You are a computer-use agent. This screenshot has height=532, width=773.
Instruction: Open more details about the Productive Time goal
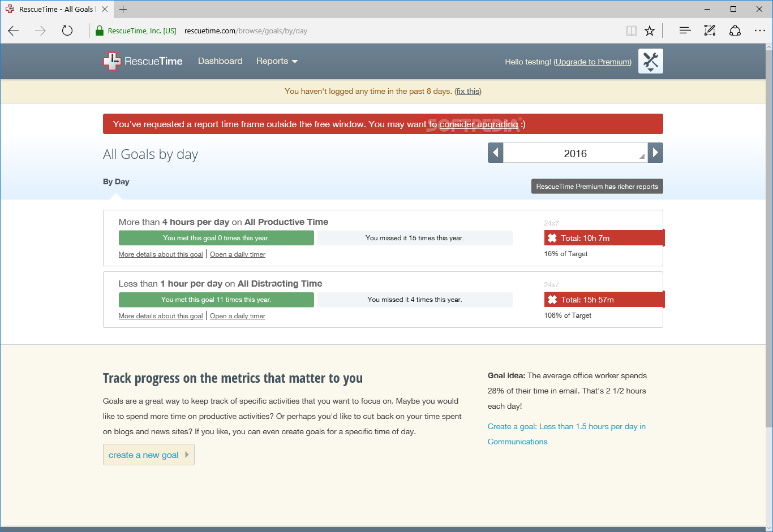[161, 254]
